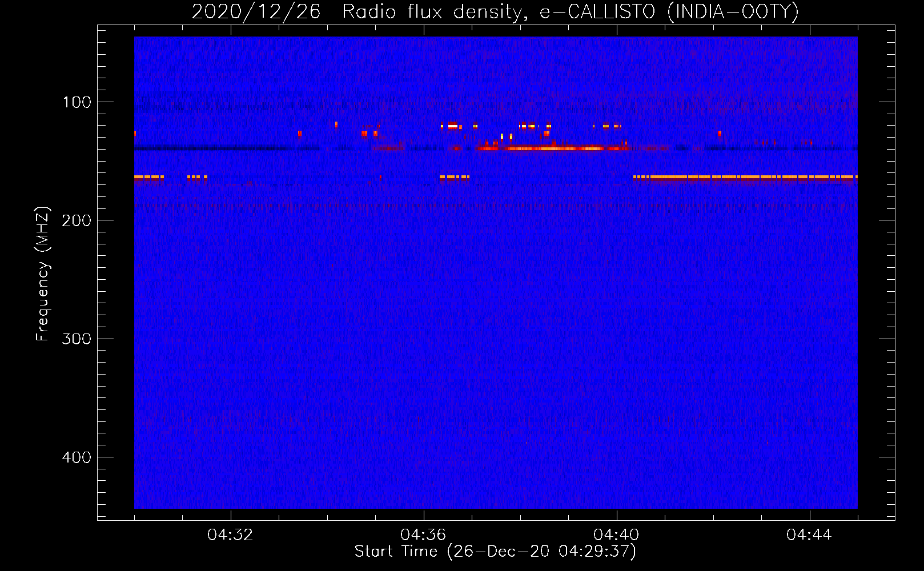
Task: Click the "04:32" time tick label
Action: [x=230, y=535]
